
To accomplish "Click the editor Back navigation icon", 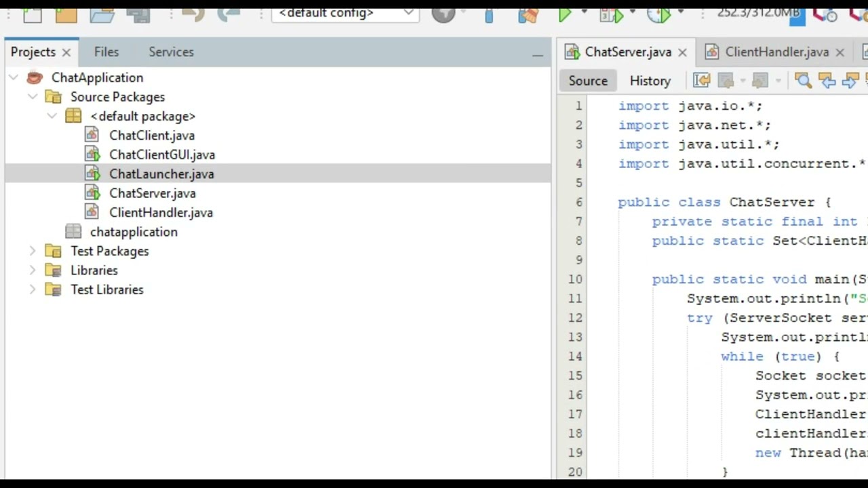I will (x=726, y=81).
